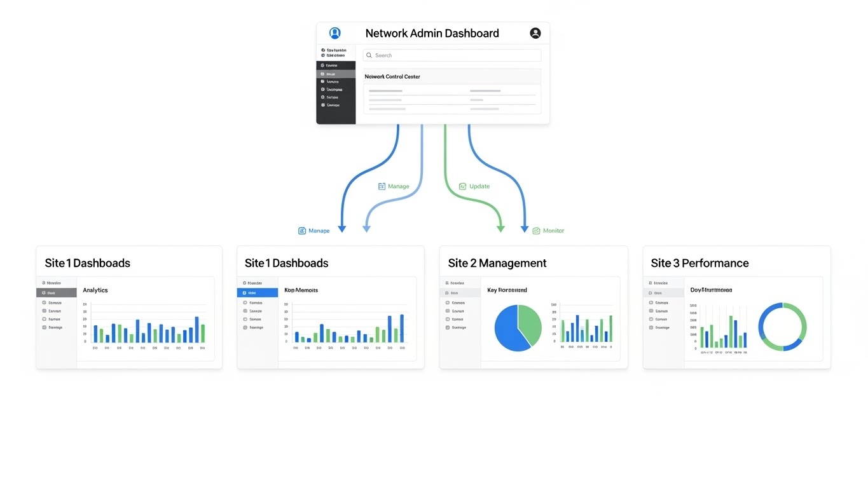
Task: Click the first Site 1 Dashboads heading
Action: point(86,262)
